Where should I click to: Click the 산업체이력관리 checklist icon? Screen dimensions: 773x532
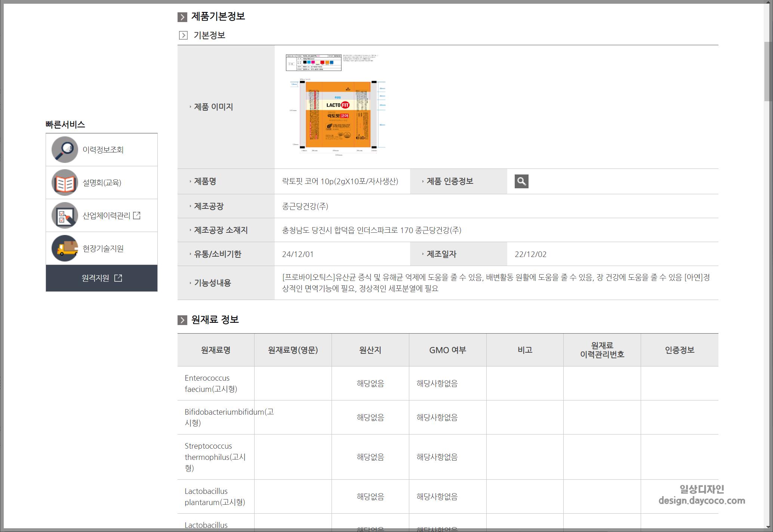64,215
